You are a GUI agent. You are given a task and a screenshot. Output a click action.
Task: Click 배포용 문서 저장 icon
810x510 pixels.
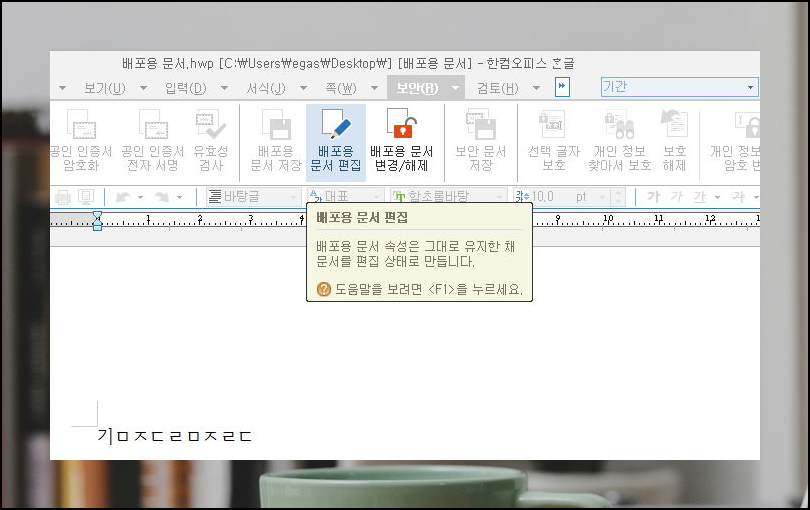[276, 124]
